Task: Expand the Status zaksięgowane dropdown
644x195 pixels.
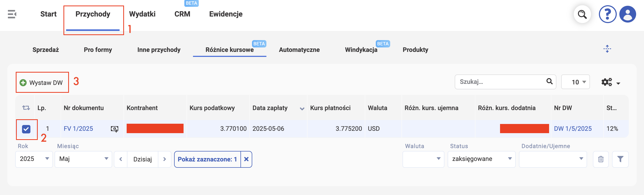Action: [481, 159]
